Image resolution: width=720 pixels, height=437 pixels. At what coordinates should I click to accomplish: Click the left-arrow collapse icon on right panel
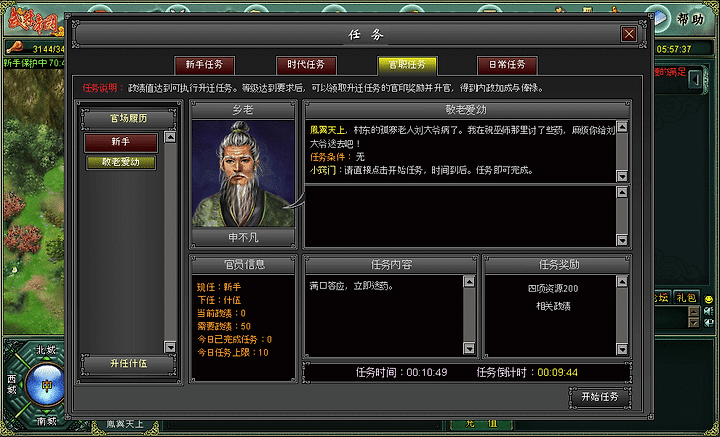point(696,79)
